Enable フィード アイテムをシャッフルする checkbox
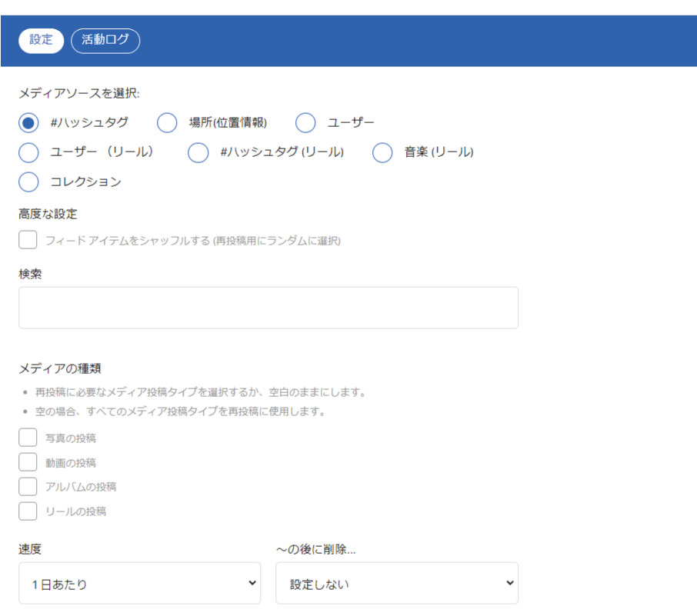Viewport: 697px width, 616px height. click(x=28, y=241)
